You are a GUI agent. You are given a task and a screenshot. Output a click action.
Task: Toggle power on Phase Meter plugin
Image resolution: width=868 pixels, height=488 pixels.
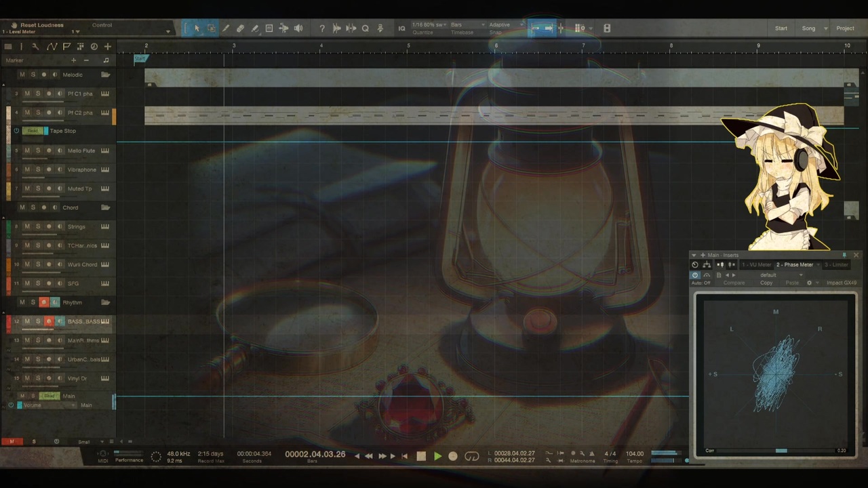coord(695,275)
